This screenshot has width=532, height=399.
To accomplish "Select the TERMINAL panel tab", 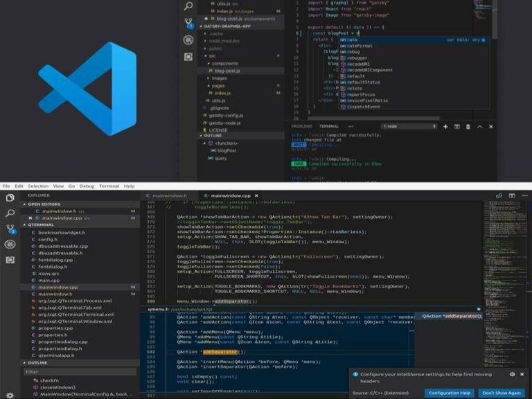I will [328, 126].
